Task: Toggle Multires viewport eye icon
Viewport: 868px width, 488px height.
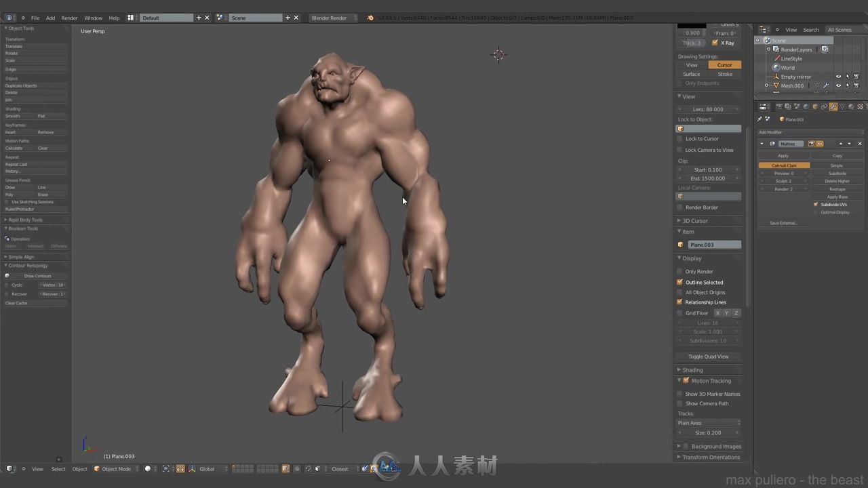Action: click(x=820, y=144)
